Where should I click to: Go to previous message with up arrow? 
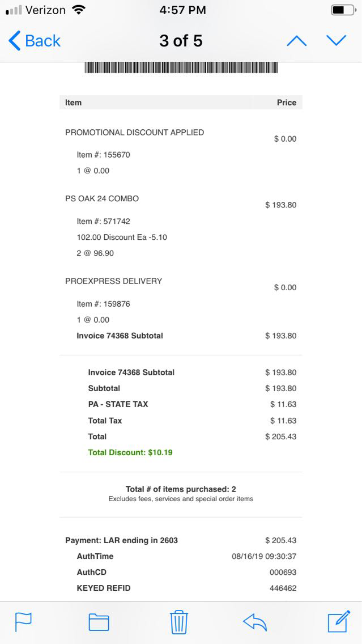coord(296,41)
